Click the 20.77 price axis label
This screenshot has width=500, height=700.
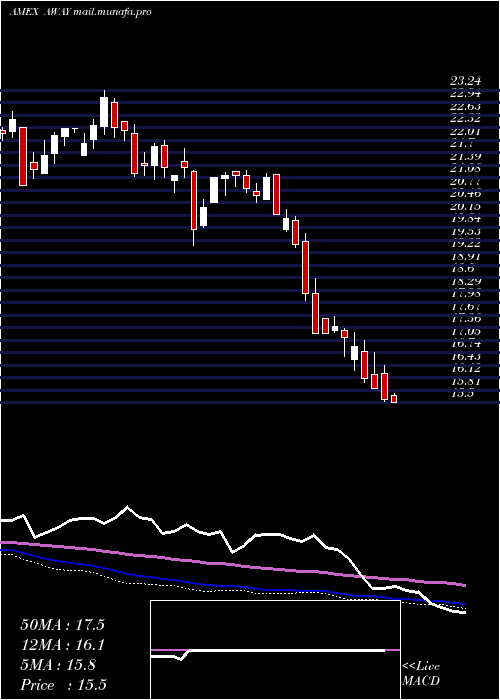pyautogui.click(x=465, y=181)
